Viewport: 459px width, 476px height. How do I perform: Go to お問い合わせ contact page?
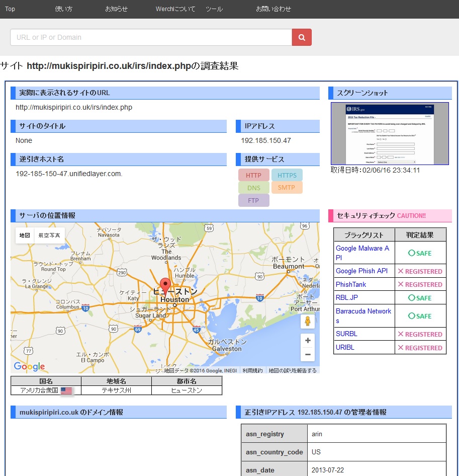coord(273,9)
